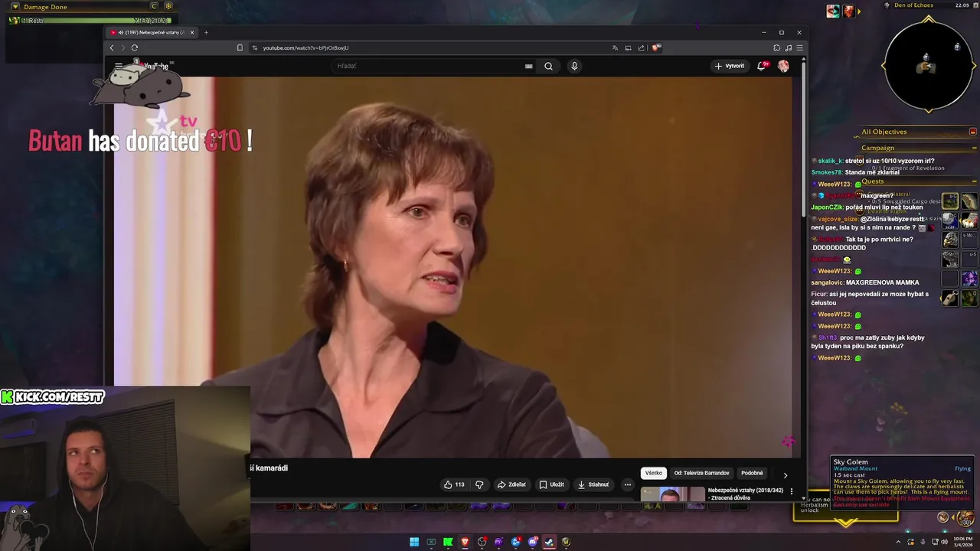Expand Damage Done meter dropdown
Screen dimensions: 980x551
pos(15,7)
